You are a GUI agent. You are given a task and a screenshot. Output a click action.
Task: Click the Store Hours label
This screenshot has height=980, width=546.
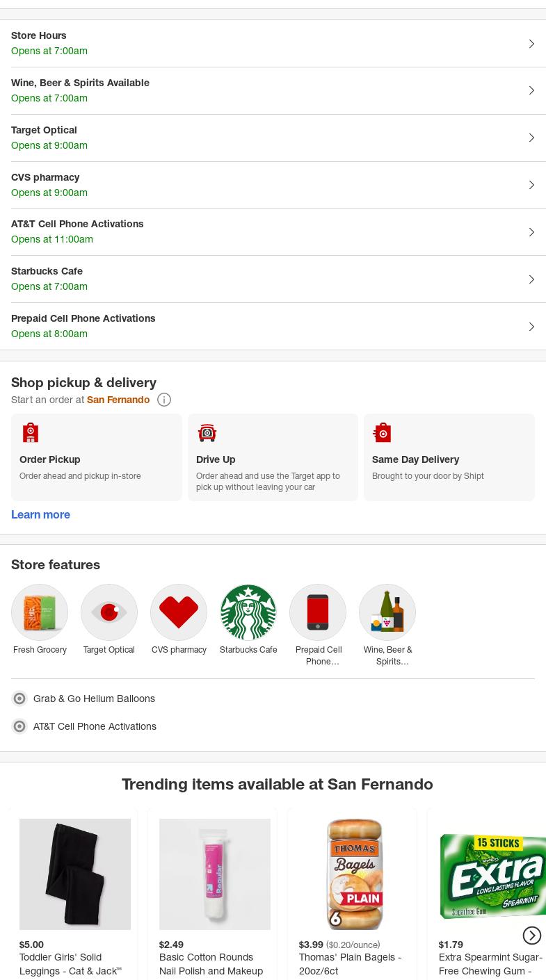tap(39, 35)
